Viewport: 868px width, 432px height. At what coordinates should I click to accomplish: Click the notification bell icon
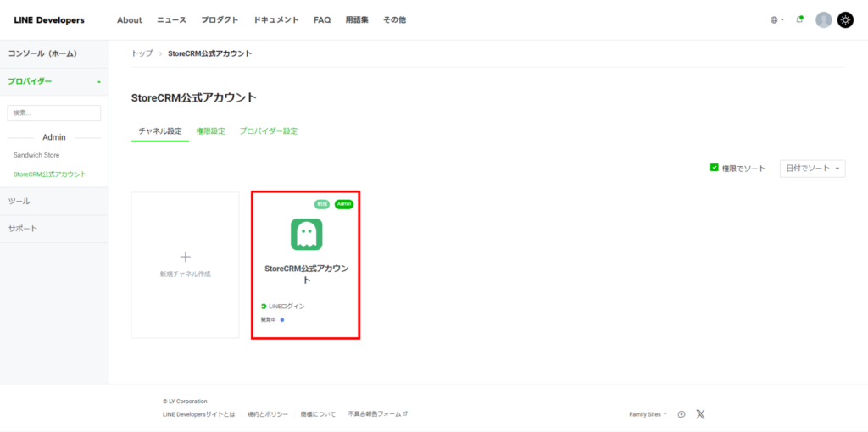799,20
